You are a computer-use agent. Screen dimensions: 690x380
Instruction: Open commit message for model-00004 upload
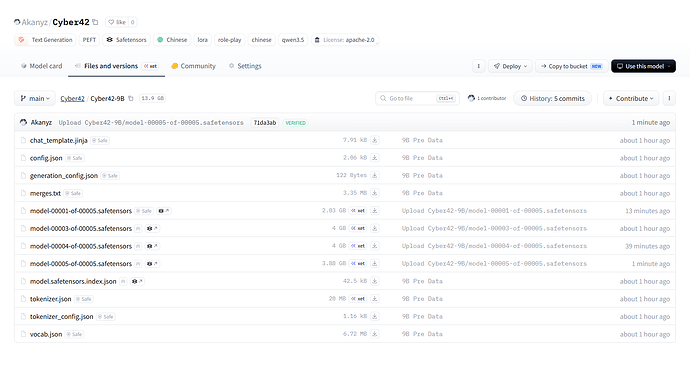click(x=494, y=246)
